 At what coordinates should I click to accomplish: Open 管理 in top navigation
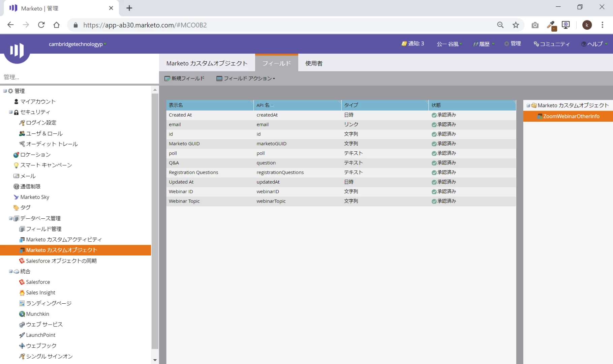click(513, 44)
